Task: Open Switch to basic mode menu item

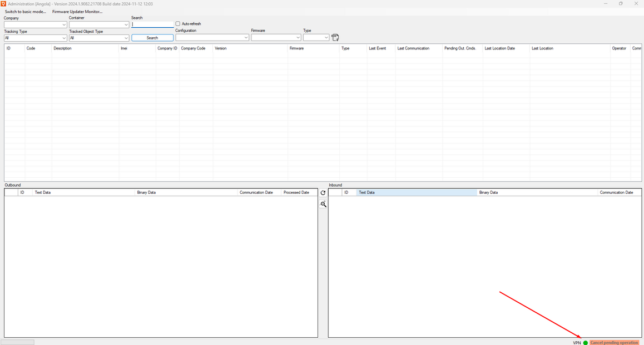Action: click(26, 12)
